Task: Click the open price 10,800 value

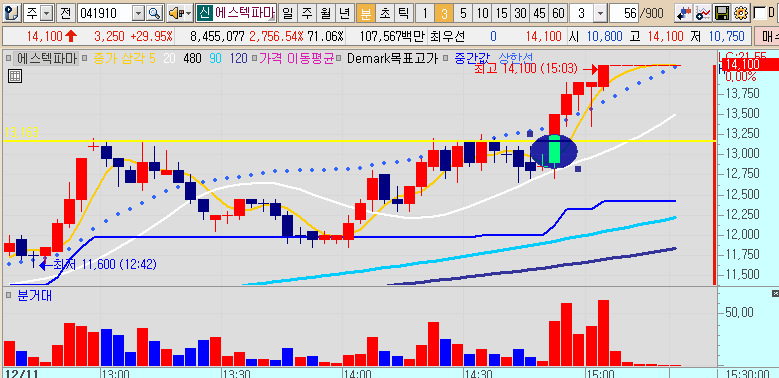Action: tap(606, 36)
